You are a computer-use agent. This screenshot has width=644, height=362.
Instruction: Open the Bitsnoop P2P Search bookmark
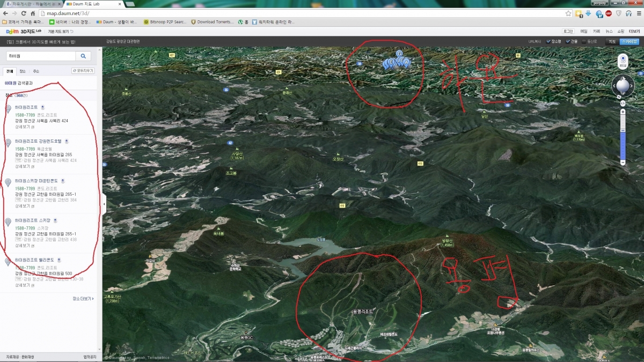tap(165, 22)
